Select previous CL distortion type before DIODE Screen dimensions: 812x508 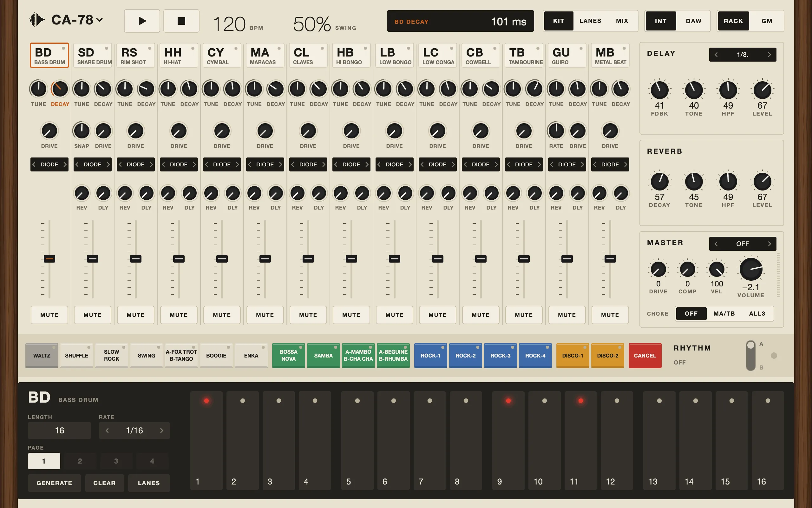(x=292, y=164)
